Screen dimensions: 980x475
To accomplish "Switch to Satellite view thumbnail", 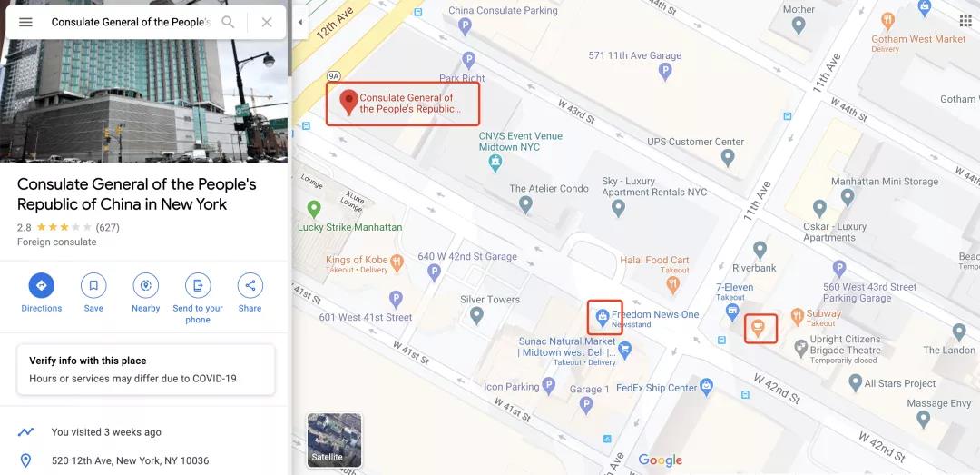I will click(x=334, y=440).
